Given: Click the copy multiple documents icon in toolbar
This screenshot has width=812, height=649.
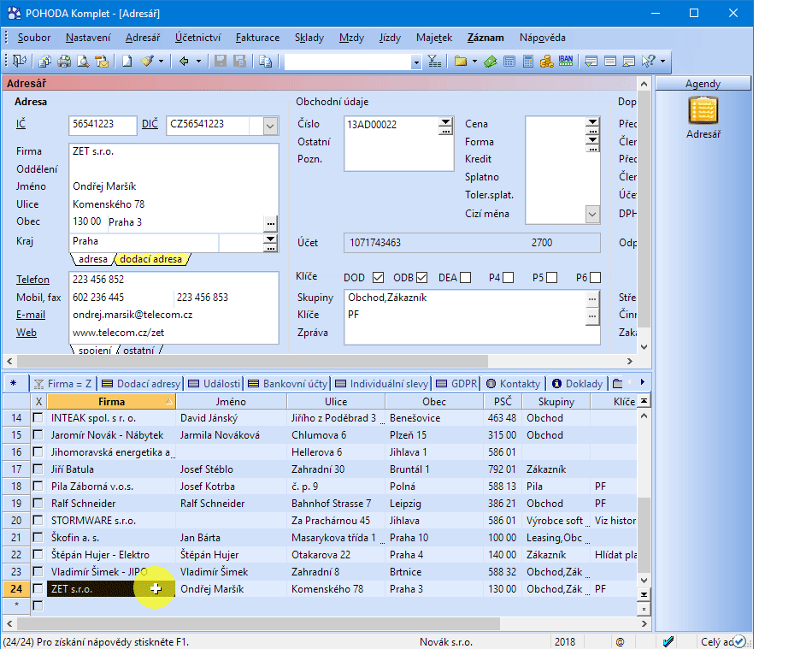Looking at the screenshot, I should coord(45,61).
